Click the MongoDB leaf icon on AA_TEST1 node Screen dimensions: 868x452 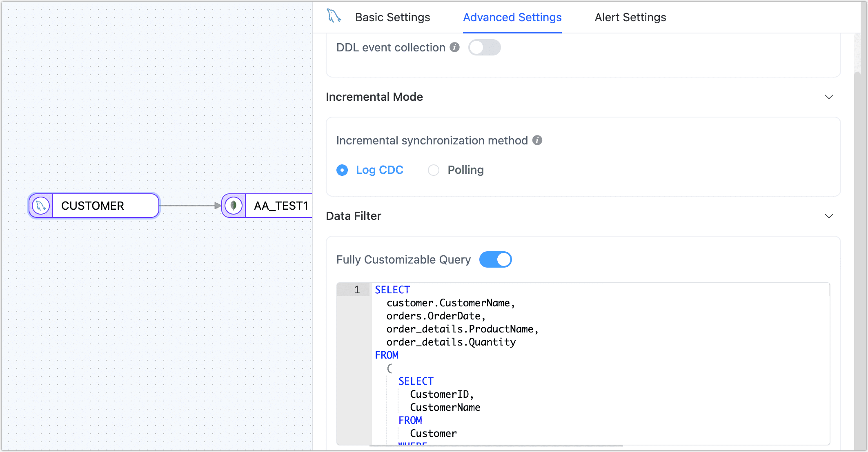234,206
